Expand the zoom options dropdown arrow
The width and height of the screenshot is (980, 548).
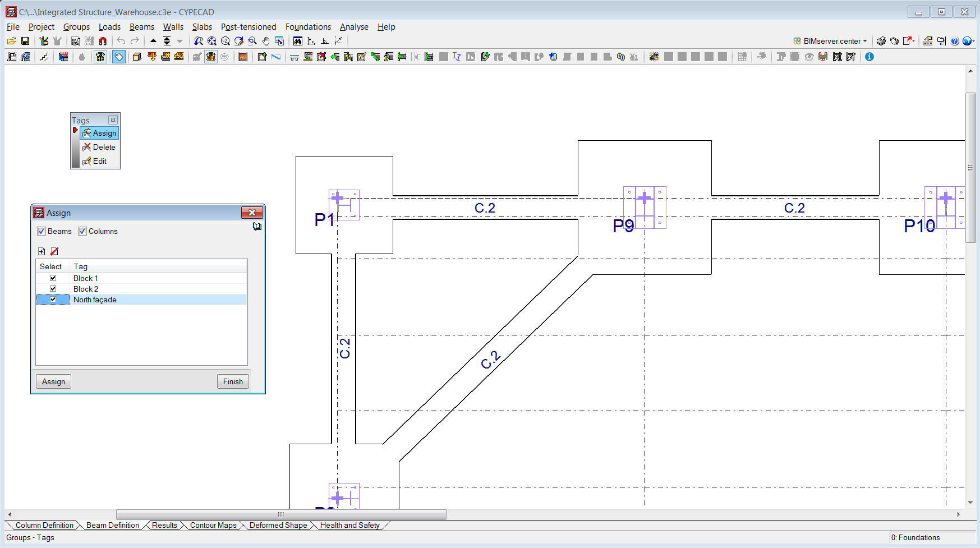pos(180,41)
